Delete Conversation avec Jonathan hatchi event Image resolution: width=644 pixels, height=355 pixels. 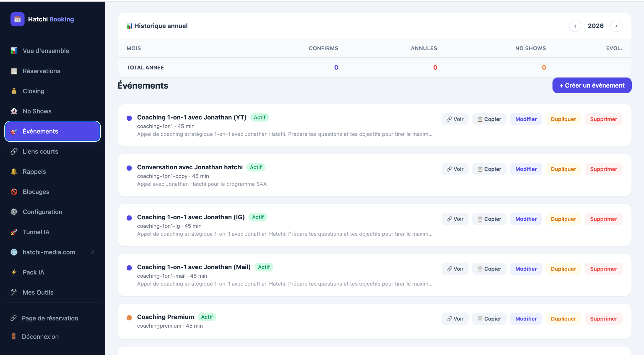[x=603, y=169]
